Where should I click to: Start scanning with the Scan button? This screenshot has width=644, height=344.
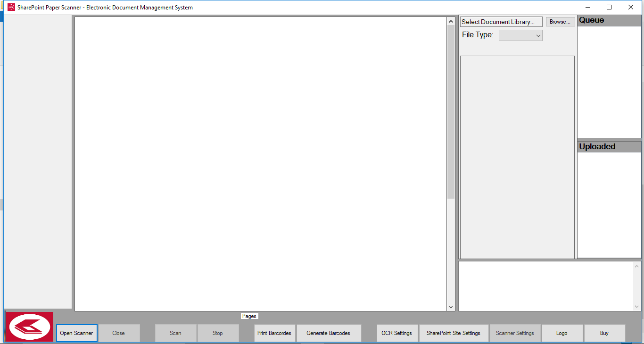(176, 333)
